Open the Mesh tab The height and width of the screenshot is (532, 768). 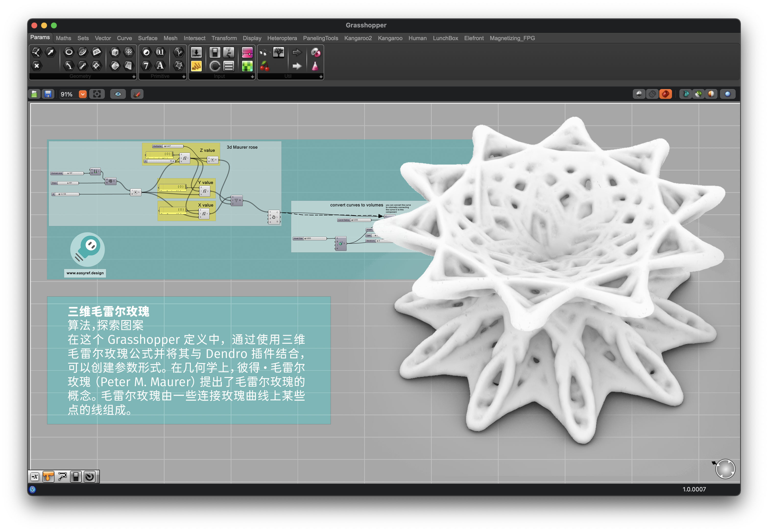tap(170, 38)
